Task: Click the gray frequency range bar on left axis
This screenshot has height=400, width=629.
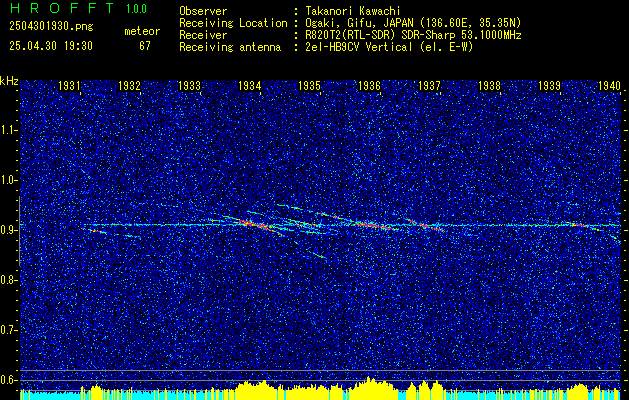Action: pos(20,231)
